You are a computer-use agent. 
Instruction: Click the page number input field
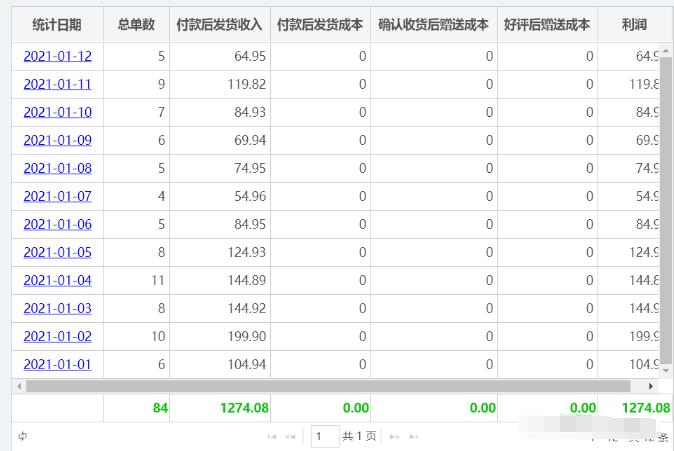(x=324, y=436)
